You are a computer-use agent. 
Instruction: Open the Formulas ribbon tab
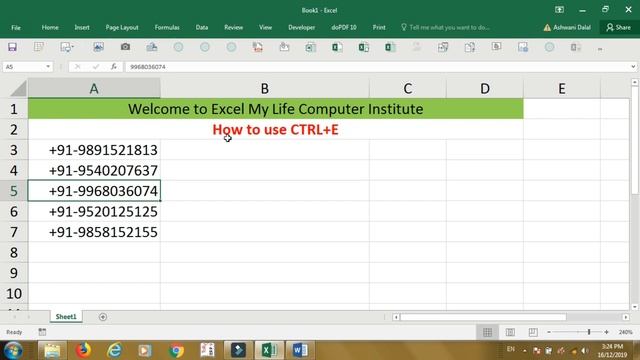(167, 27)
